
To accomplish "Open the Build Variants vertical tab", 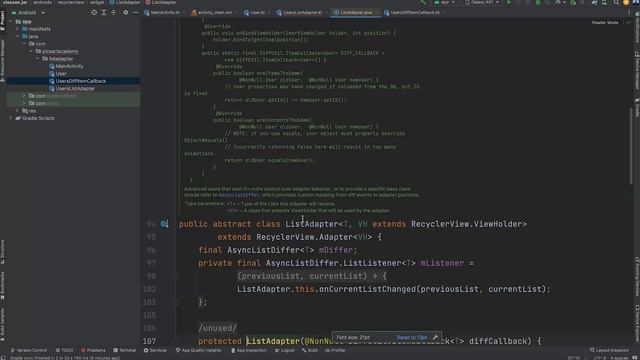I will click(x=2, y=324).
